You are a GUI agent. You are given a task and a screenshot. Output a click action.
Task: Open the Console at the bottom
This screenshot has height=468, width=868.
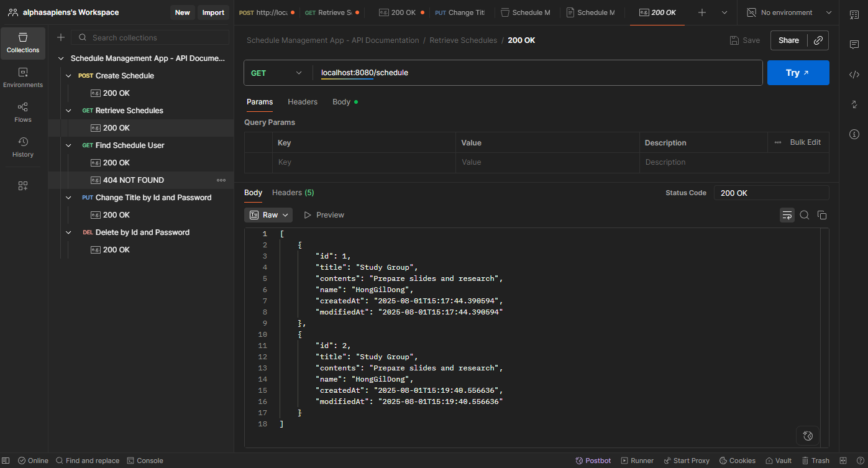pyautogui.click(x=145, y=461)
